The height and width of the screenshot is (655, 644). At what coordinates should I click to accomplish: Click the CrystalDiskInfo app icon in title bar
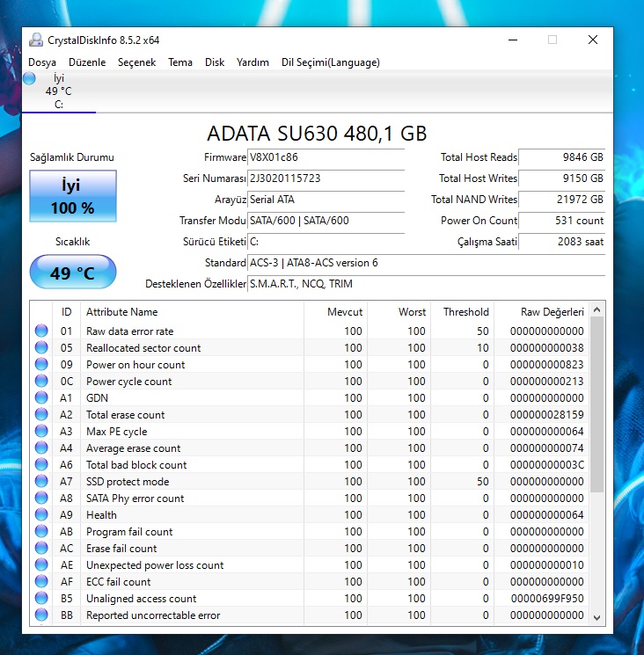tap(35, 40)
